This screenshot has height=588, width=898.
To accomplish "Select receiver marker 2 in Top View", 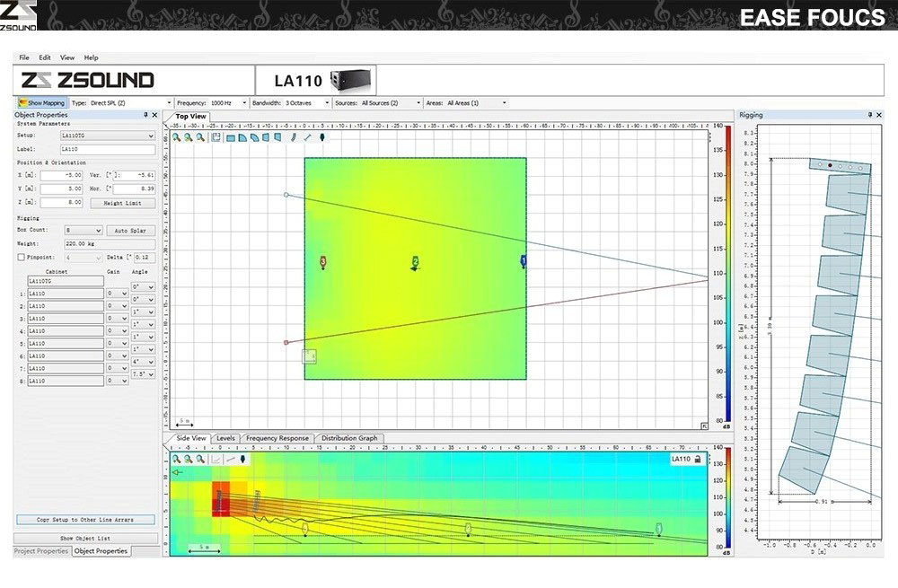I will [x=415, y=263].
